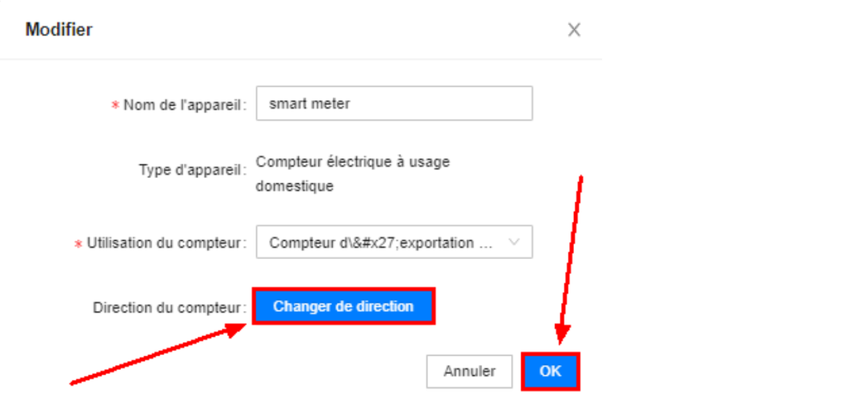Screen dimensions: 868x418
Task: Click the red arrow head pointing at Changer de direction
Action: (235, 329)
